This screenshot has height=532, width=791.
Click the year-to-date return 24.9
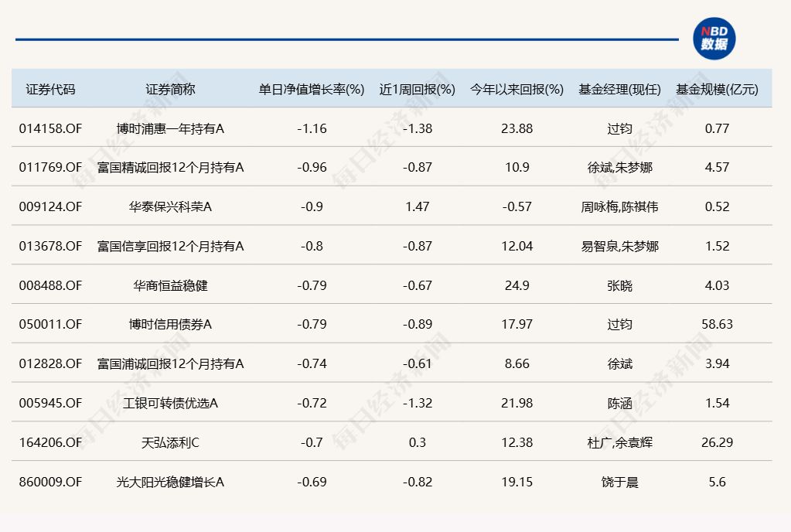[517, 285]
